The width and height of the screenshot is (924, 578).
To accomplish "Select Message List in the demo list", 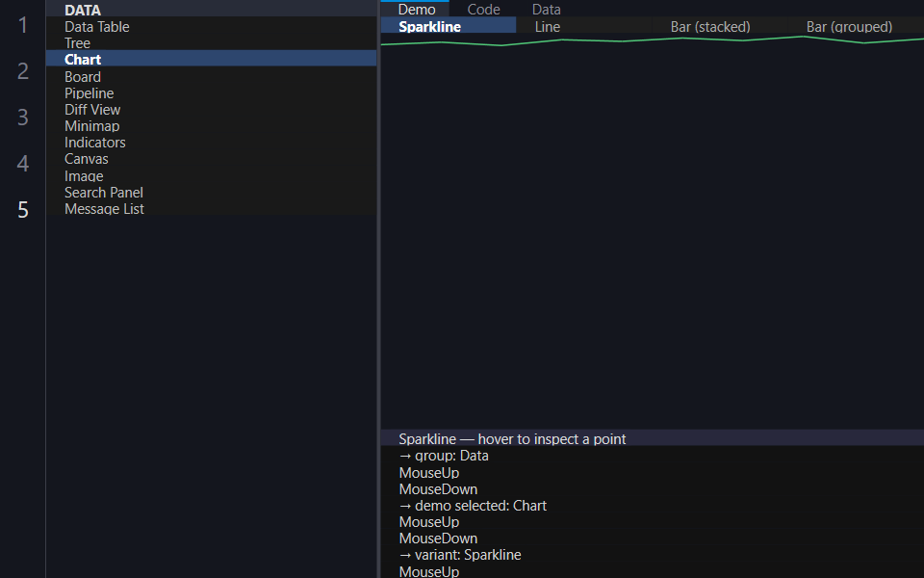I will (211, 208).
